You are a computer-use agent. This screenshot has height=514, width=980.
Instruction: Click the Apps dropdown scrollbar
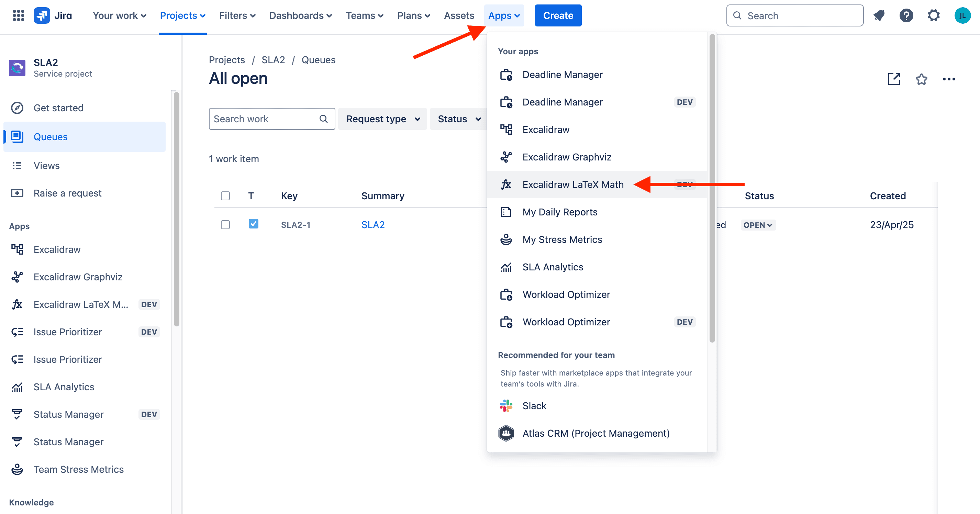tap(712, 188)
